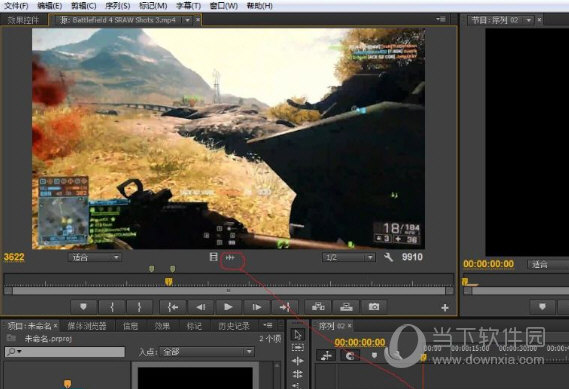Add marker in source monitor
Image resolution: width=569 pixels, height=389 pixels.
click(83, 307)
